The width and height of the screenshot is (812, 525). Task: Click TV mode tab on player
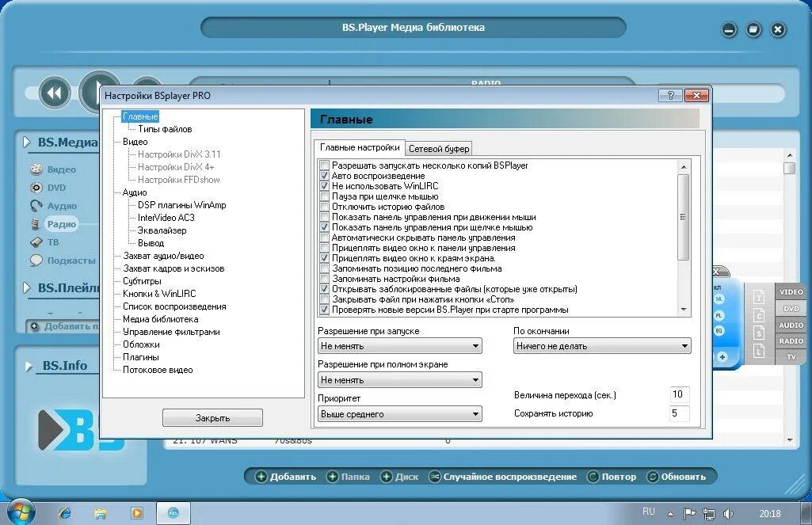pos(791,357)
